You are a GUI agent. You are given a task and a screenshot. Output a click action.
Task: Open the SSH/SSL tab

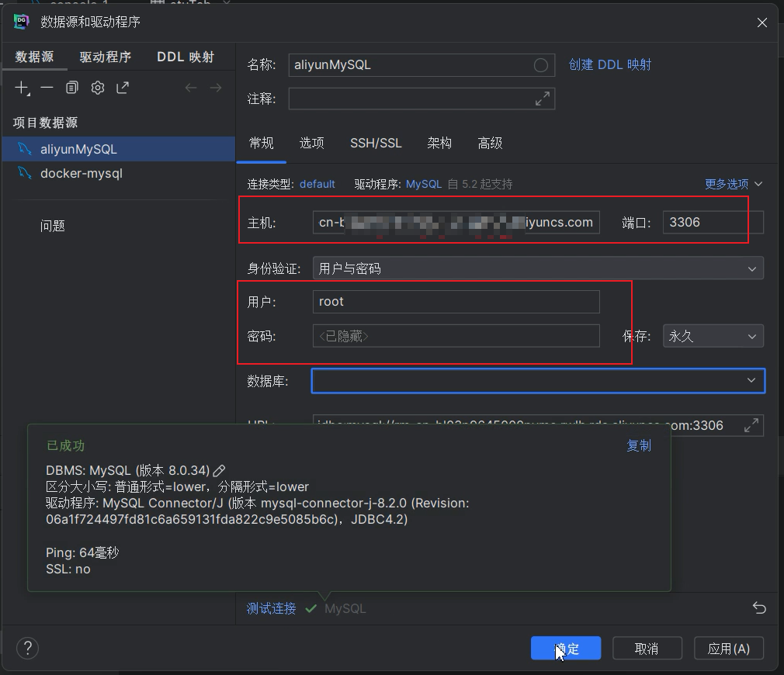[376, 144]
